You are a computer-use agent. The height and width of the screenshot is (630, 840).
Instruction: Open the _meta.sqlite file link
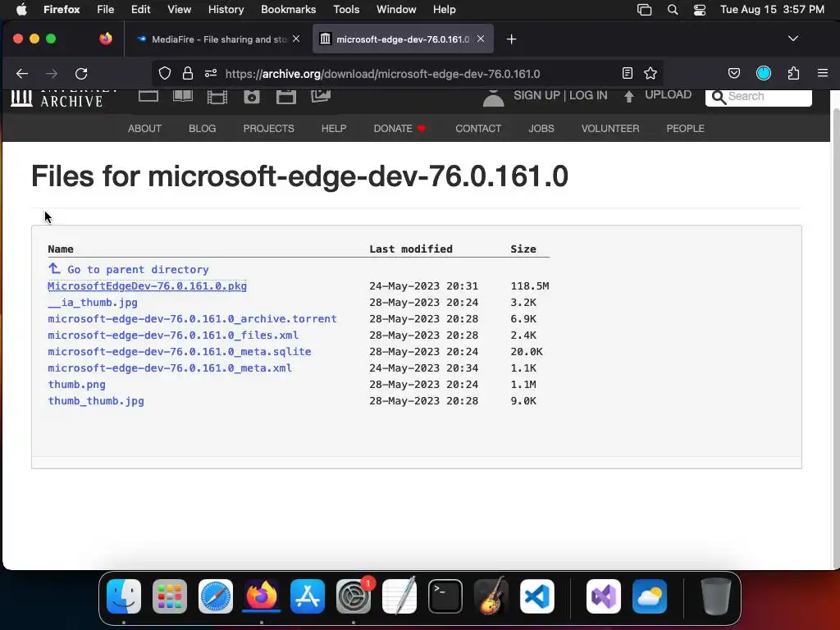(180, 352)
